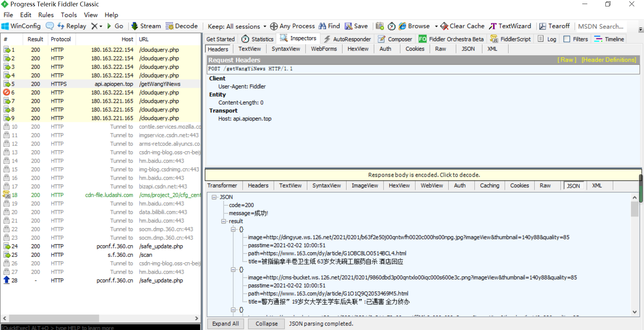Switch to the AutoResponder tab

click(x=347, y=39)
